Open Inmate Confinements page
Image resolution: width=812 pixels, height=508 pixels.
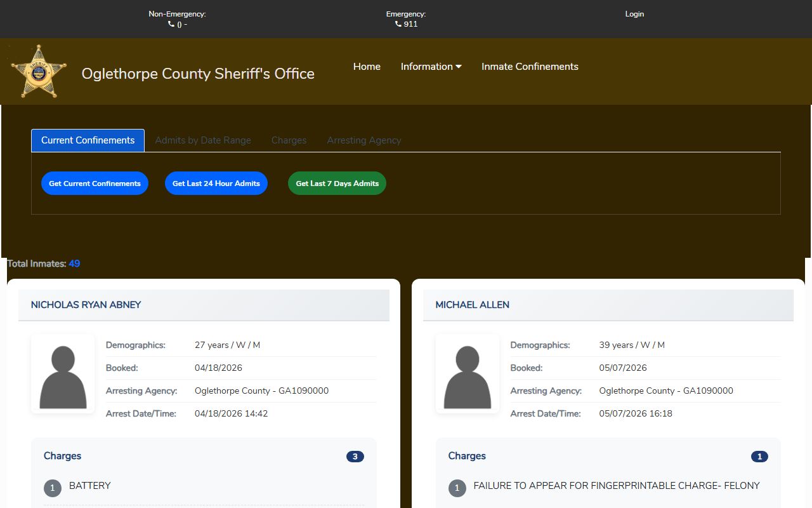click(530, 67)
